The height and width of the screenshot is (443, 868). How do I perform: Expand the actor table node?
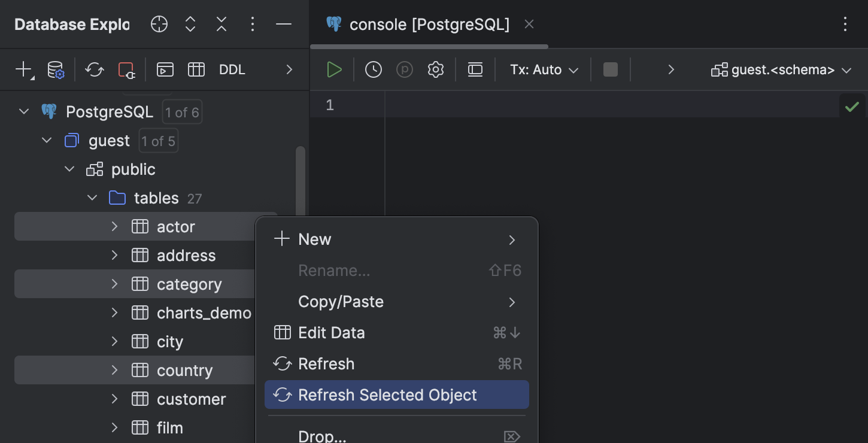click(114, 226)
